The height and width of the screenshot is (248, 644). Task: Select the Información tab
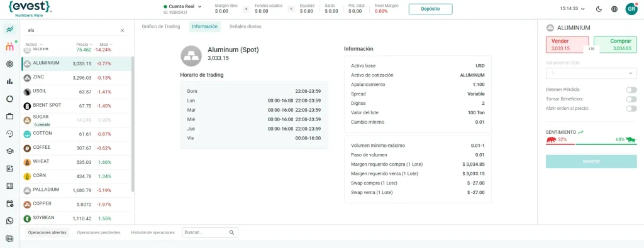[x=204, y=26]
